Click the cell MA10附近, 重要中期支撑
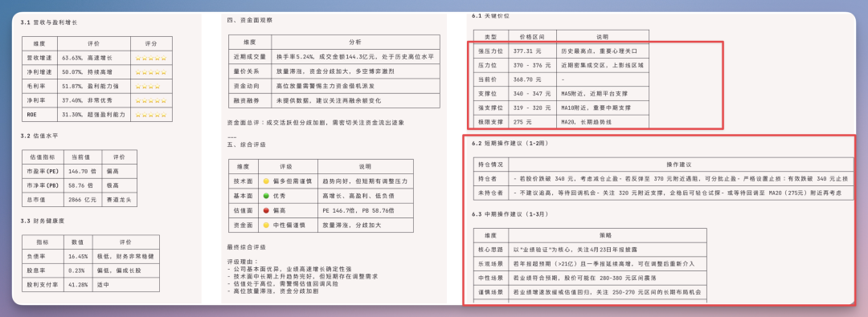 602,108
